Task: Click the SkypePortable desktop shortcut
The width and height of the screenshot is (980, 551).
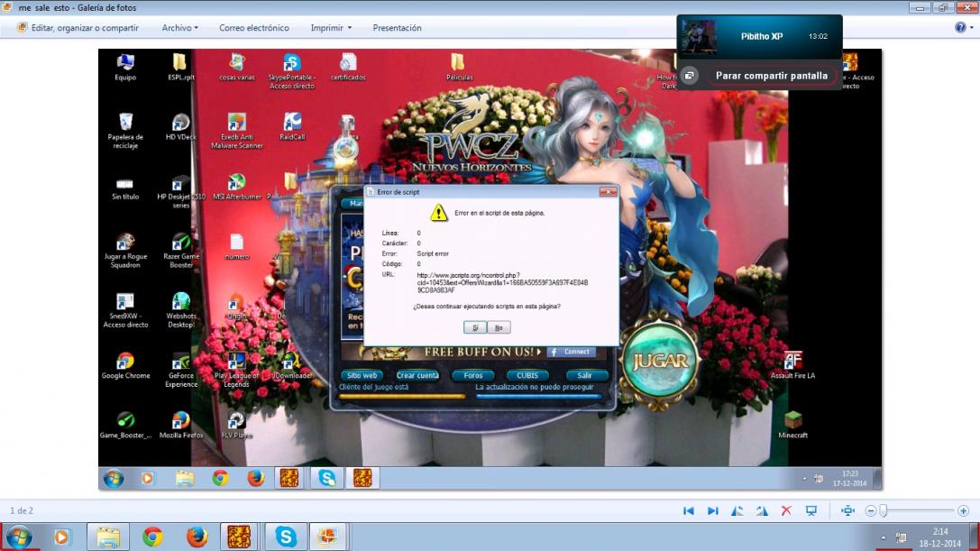Action: pos(292,71)
